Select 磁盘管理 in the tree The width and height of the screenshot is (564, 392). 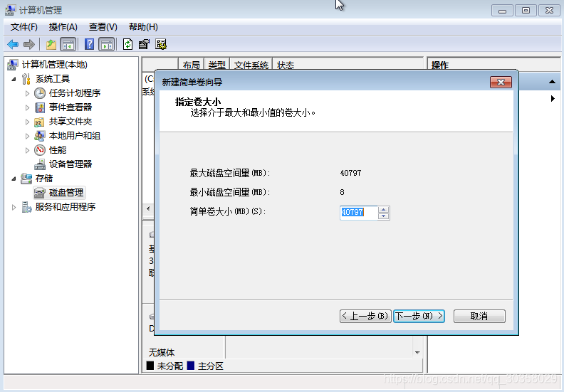[x=66, y=193]
